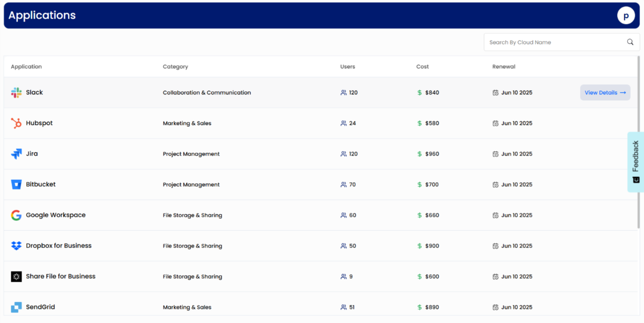Click the $890 cost value

[x=432, y=307]
